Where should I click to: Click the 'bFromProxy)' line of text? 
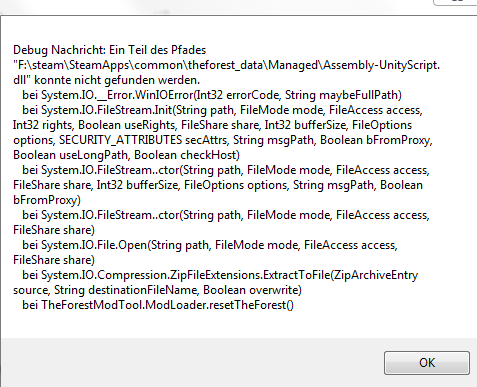[47, 200]
